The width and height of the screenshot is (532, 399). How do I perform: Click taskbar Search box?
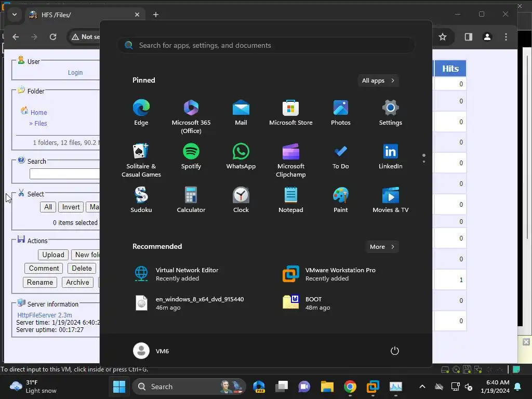[189, 387]
